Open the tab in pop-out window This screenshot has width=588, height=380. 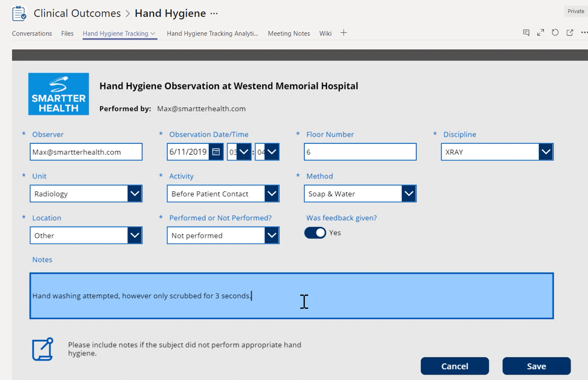[x=570, y=33]
